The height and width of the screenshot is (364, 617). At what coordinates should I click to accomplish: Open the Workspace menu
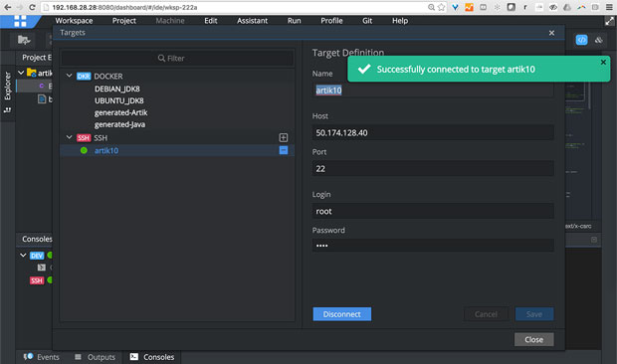[74, 21]
